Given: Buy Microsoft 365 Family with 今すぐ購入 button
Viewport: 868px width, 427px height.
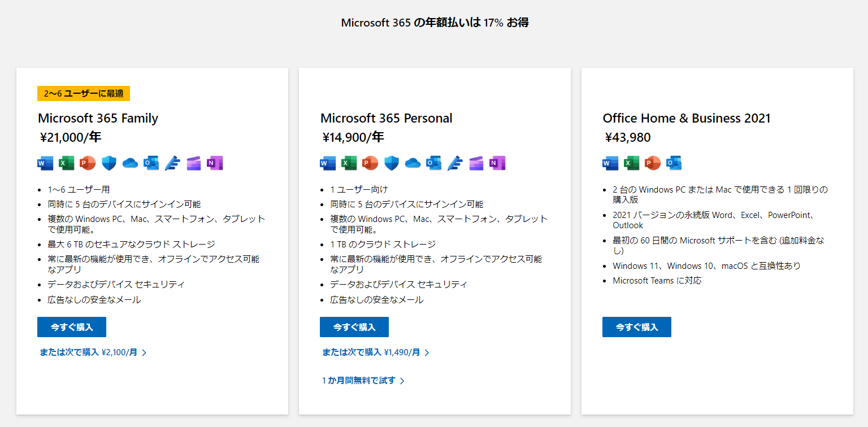Looking at the screenshot, I should [x=72, y=327].
